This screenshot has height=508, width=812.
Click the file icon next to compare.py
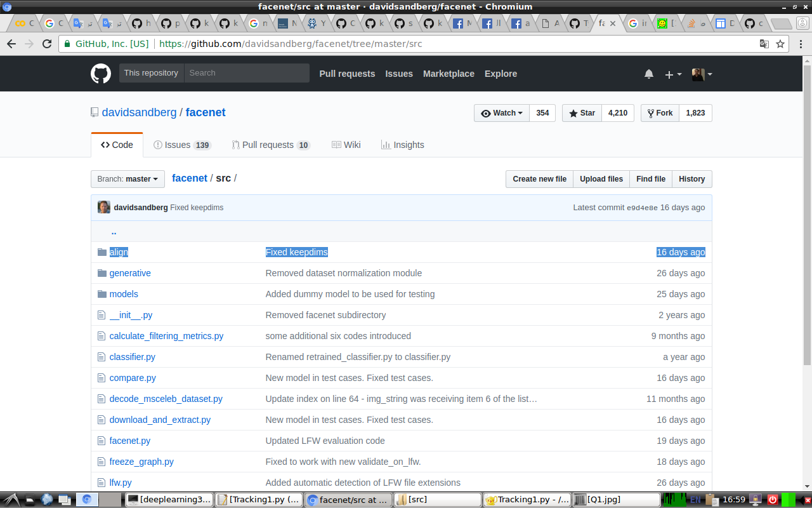101,378
